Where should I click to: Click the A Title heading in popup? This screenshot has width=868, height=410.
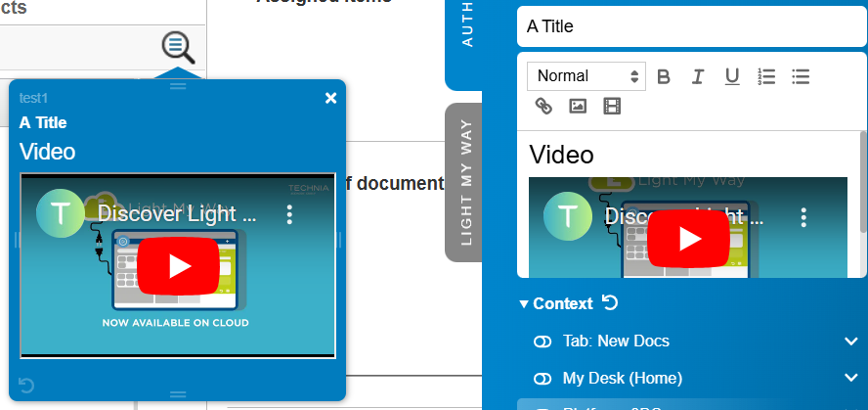tap(43, 122)
